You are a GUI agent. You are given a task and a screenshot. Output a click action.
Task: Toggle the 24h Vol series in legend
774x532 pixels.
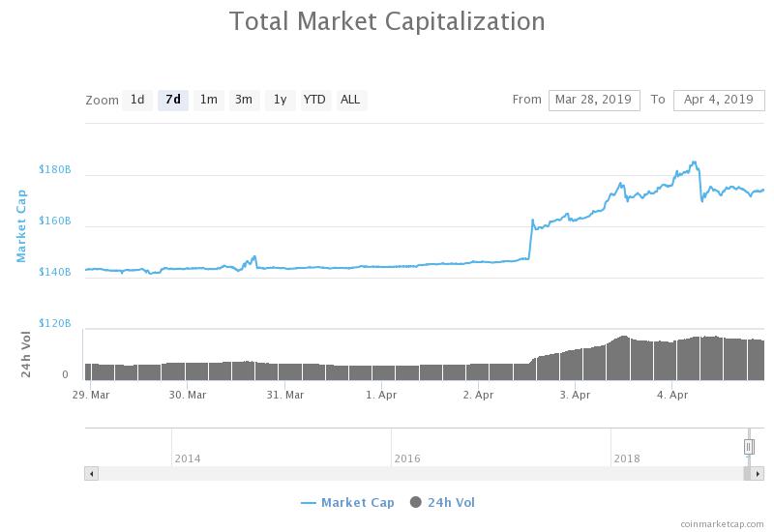pos(442,502)
